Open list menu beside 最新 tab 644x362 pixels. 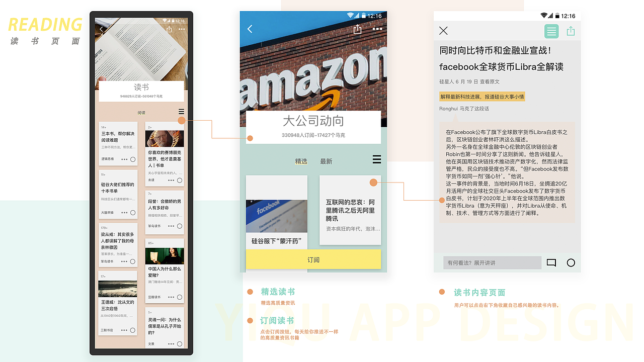[377, 159]
